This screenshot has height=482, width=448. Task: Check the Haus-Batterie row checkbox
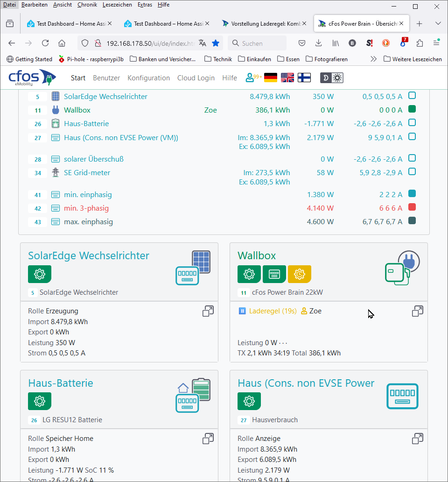(412, 123)
